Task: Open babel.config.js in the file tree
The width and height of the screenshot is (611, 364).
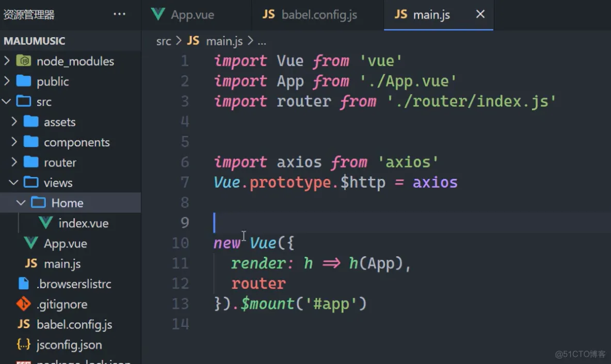Action: pos(74,324)
